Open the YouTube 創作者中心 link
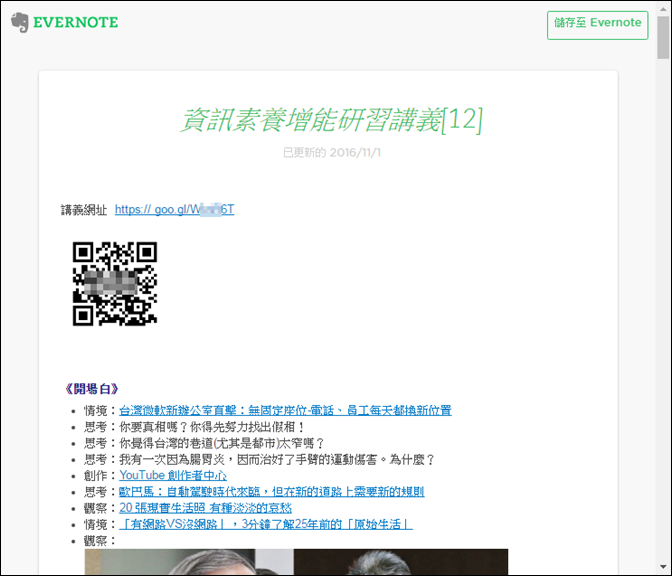The height and width of the screenshot is (576, 672). (173, 475)
